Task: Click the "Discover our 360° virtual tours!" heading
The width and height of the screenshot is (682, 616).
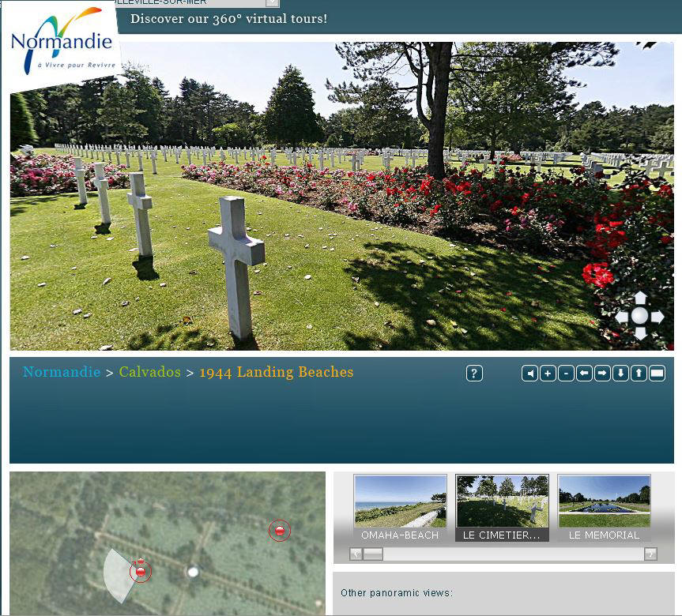Action: coord(229,19)
